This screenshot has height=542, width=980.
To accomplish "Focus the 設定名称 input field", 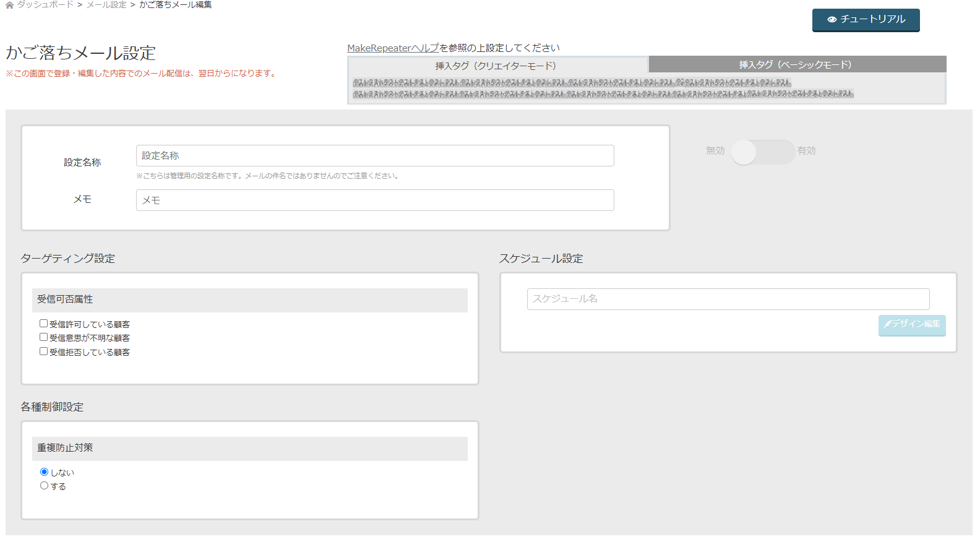I will coord(374,156).
